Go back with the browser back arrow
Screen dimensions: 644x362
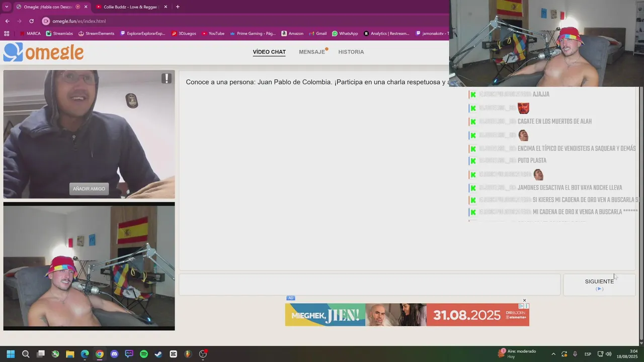7,21
